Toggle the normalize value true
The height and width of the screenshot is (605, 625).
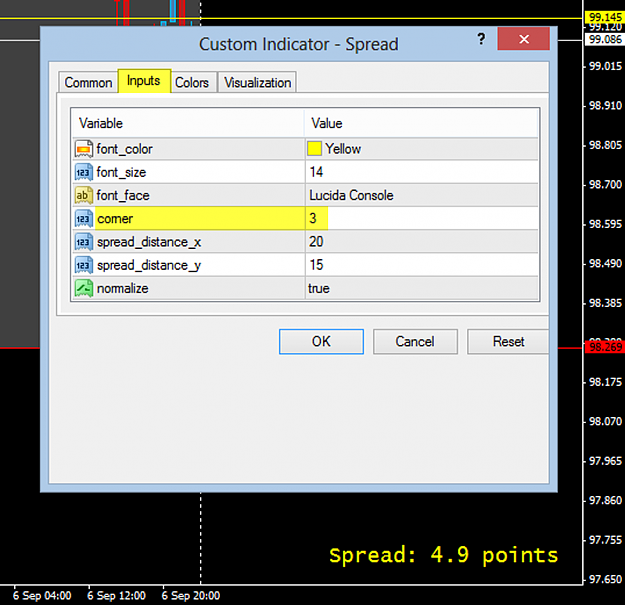coord(318,288)
